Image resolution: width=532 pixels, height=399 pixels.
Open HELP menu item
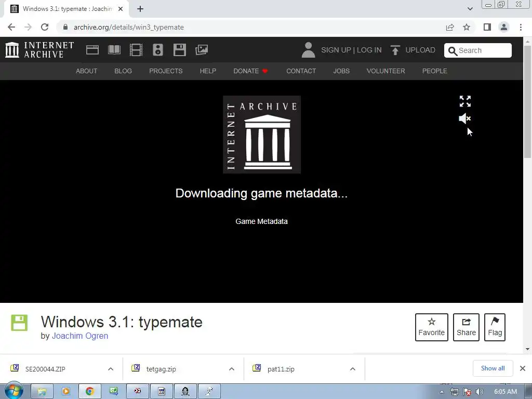pyautogui.click(x=208, y=71)
